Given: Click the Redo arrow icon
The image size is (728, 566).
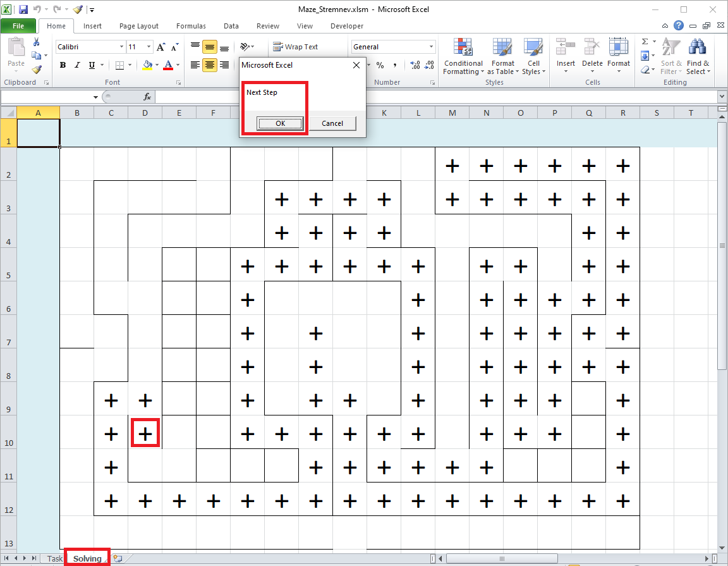Looking at the screenshot, I should pos(57,9).
